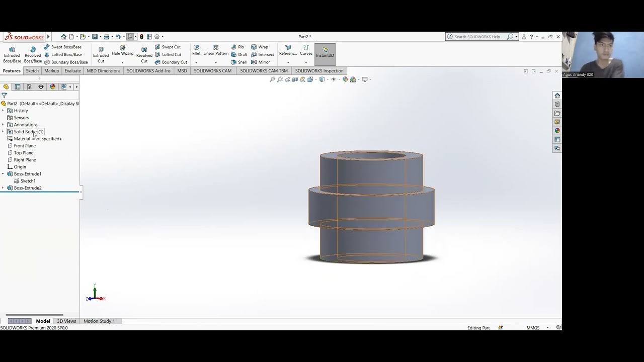Screen dimensions: 644x362
Task: Select the Intersect tool
Action: (262, 54)
